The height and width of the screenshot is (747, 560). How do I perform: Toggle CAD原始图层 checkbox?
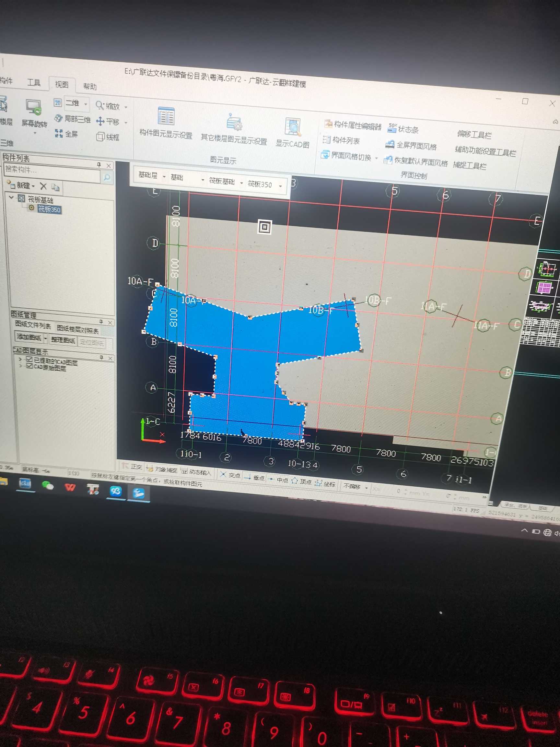[29, 365]
